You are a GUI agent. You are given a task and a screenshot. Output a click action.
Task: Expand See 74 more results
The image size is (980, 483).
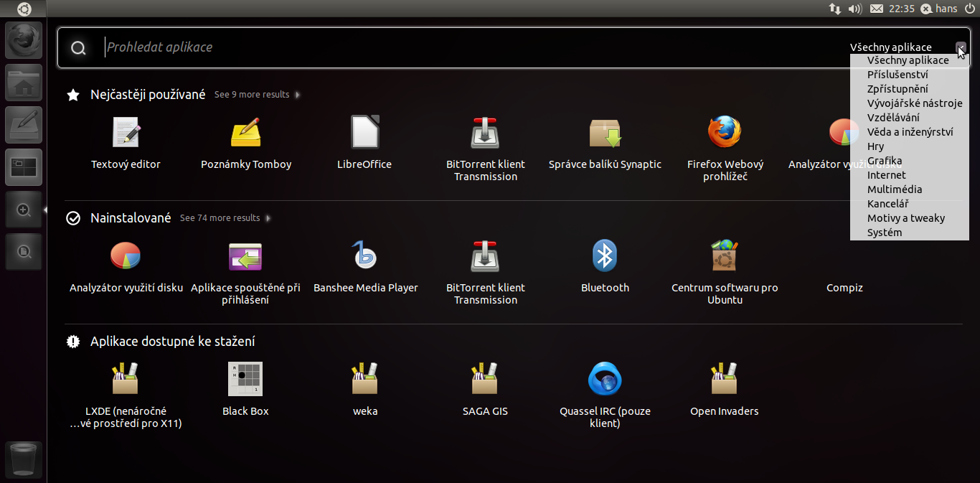point(225,218)
